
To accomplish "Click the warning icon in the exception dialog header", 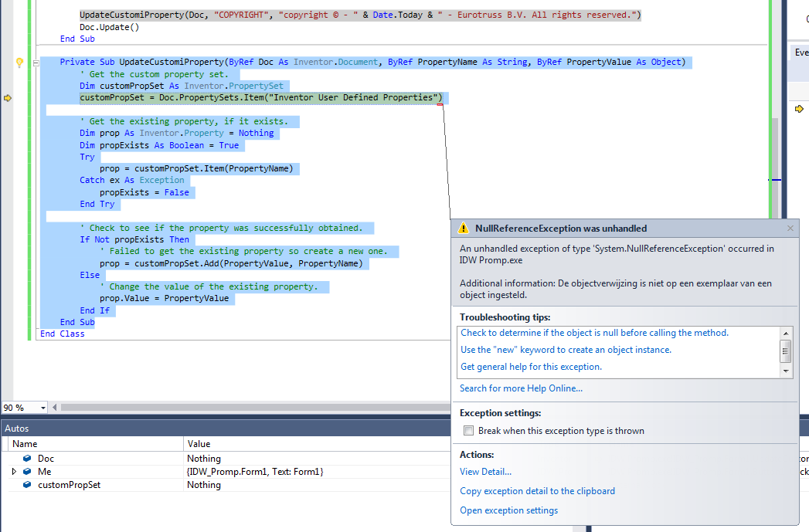I will pos(464,228).
